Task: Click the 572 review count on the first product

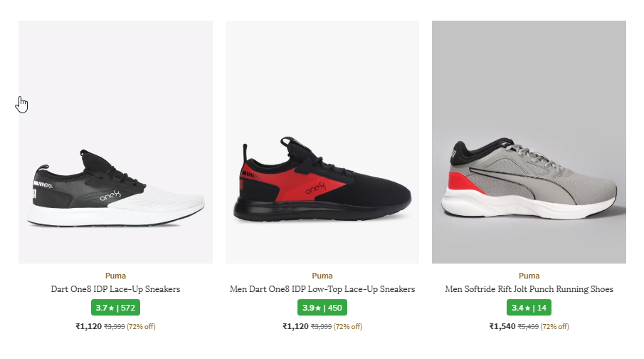Action: [128, 308]
